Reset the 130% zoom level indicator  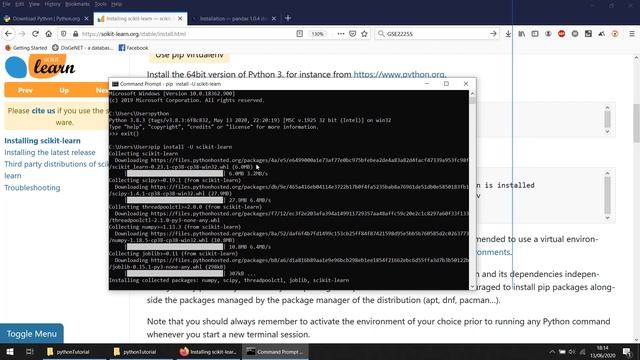[x=318, y=34]
